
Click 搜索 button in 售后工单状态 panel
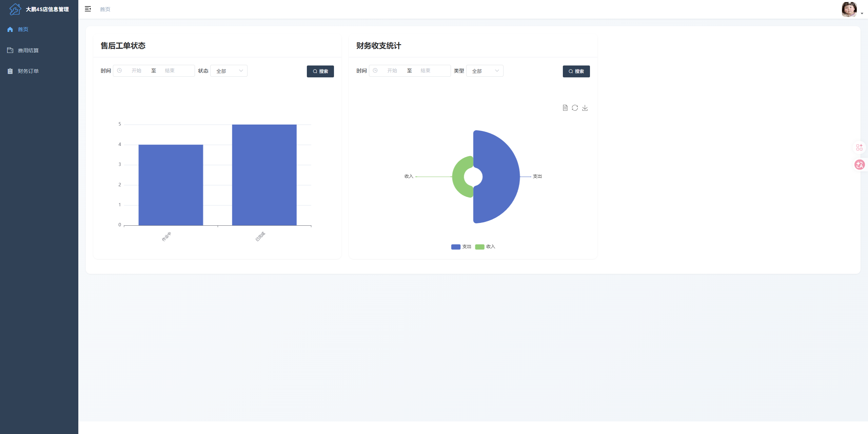coord(320,71)
